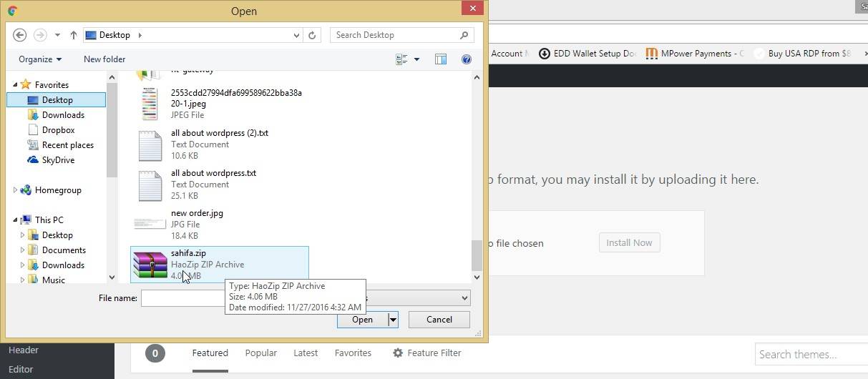Click the Back arrow navigation button
Viewport: 868px width, 379px height.
click(x=20, y=35)
